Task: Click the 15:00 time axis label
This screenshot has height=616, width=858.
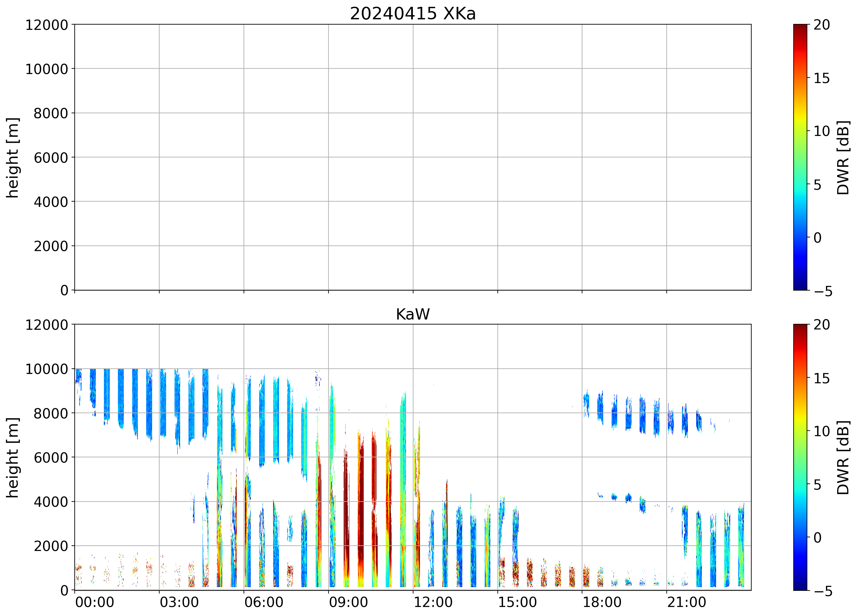Action: (x=517, y=602)
